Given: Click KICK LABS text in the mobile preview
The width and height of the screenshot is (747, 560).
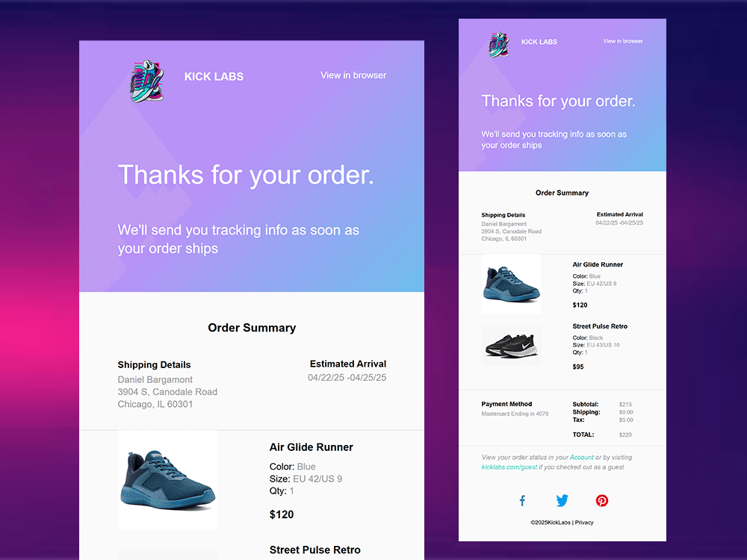Looking at the screenshot, I should click(539, 42).
